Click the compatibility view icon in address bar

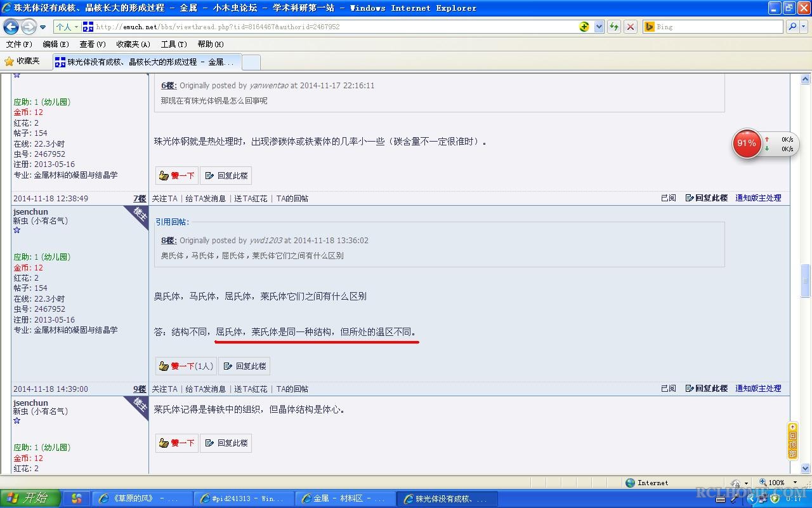[x=584, y=27]
